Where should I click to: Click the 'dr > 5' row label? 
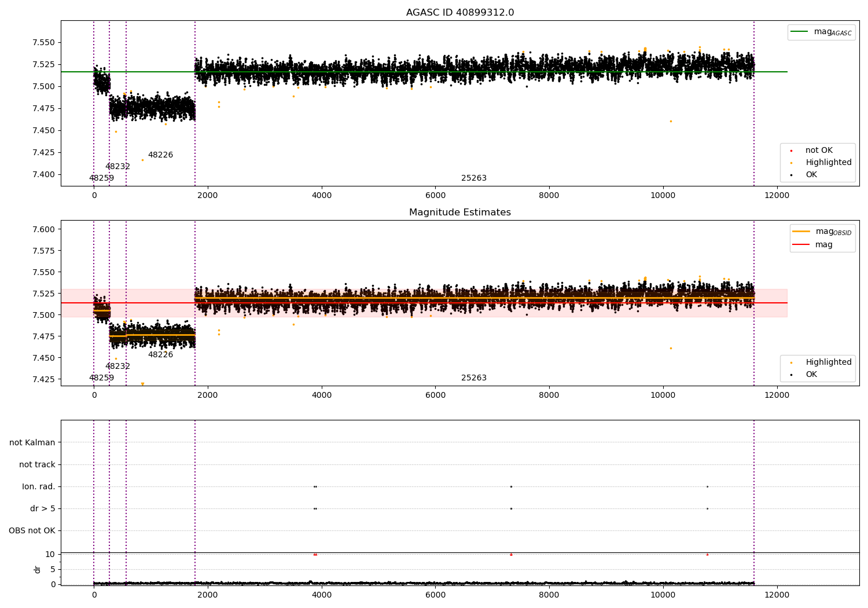tap(43, 509)
